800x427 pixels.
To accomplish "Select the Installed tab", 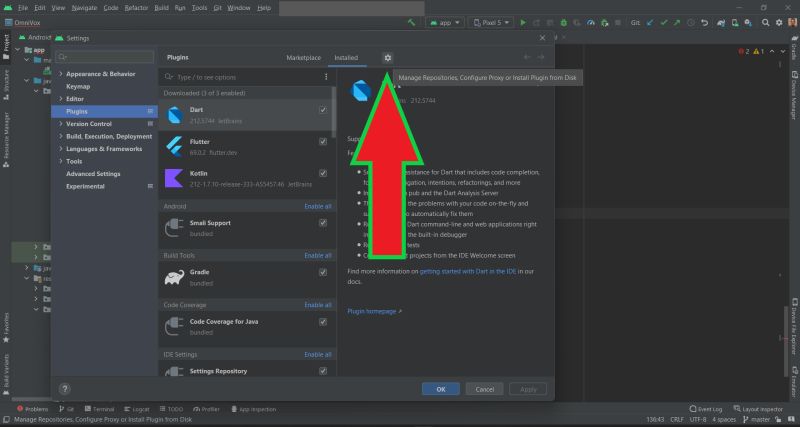I will 346,58.
